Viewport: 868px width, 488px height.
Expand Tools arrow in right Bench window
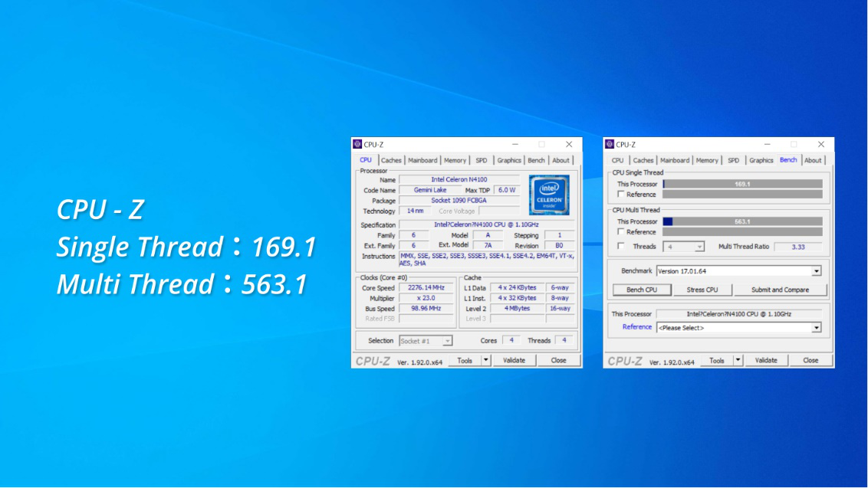click(x=738, y=360)
